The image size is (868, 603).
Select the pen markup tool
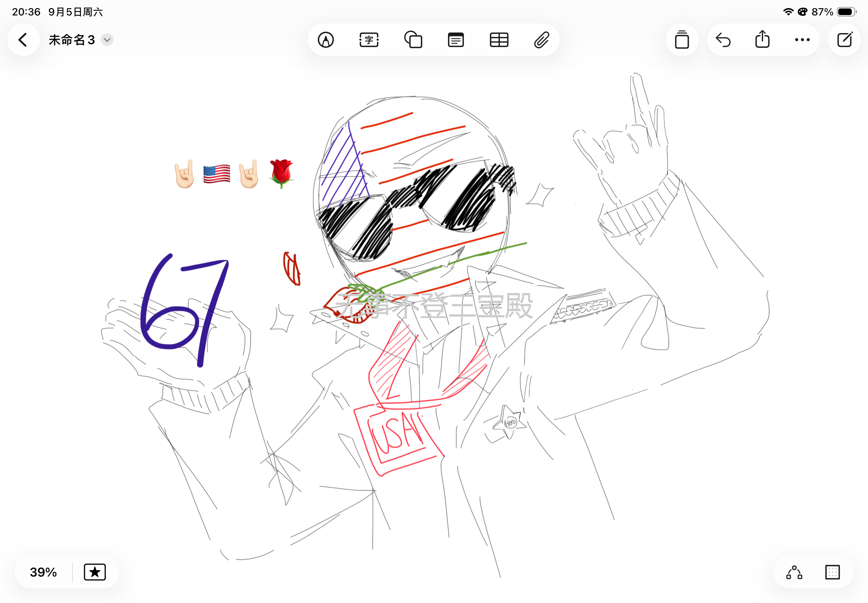[x=326, y=40]
